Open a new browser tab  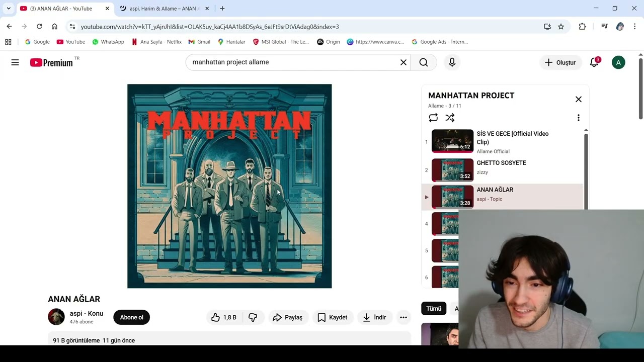(222, 9)
